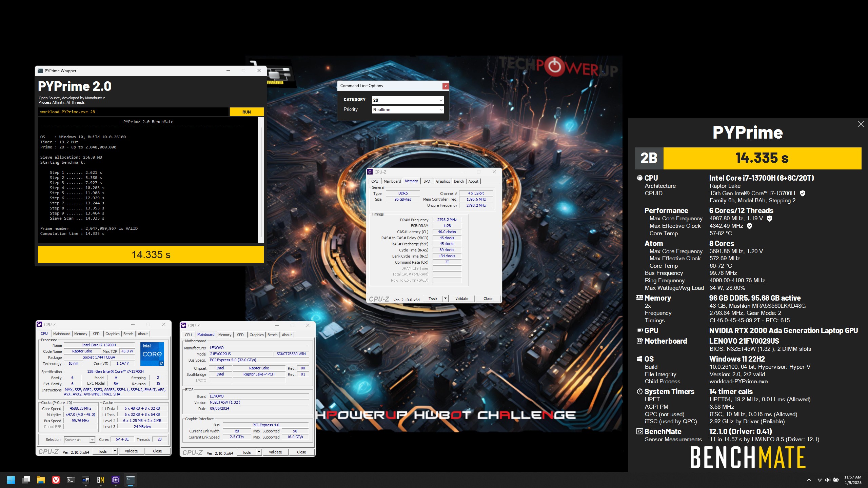Close the BenchMate result panel with the X
Image resolution: width=868 pixels, height=488 pixels.
(x=861, y=124)
